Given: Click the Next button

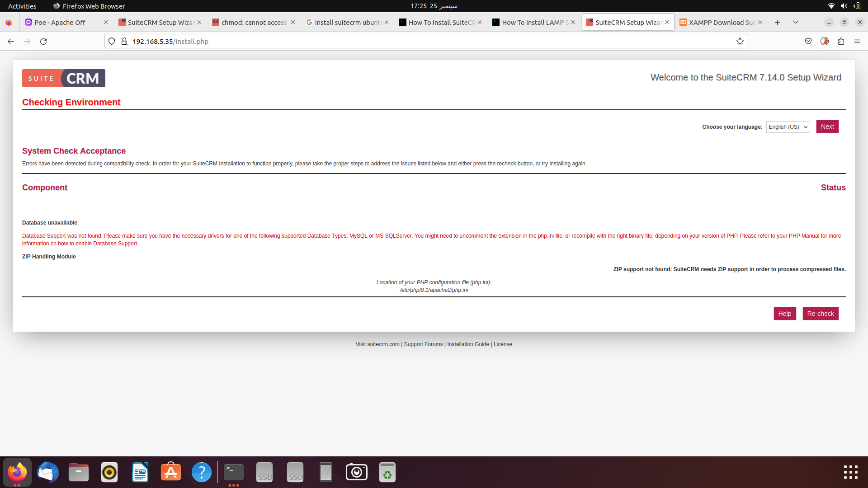Looking at the screenshot, I should 827,127.
